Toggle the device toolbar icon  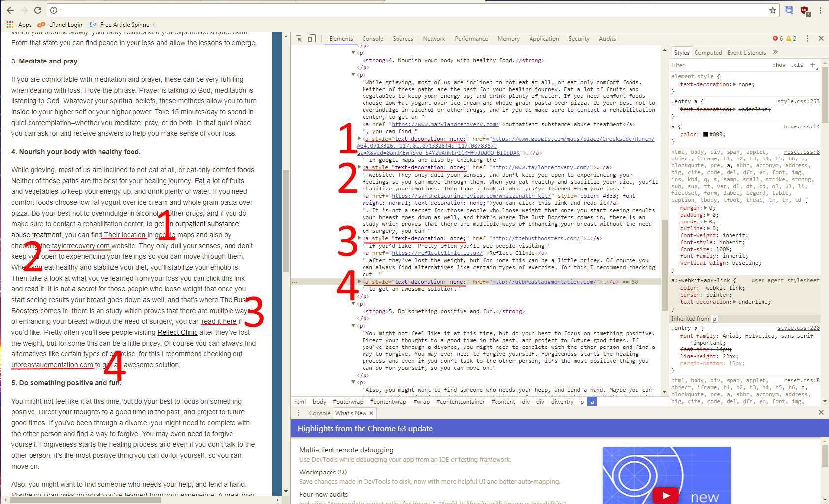point(312,38)
